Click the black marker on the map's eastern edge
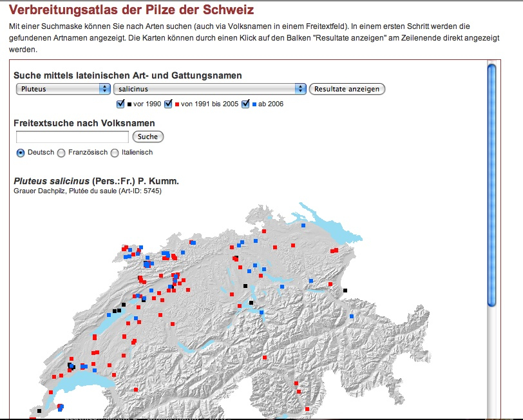The width and height of the screenshot is (523, 420). (345, 291)
